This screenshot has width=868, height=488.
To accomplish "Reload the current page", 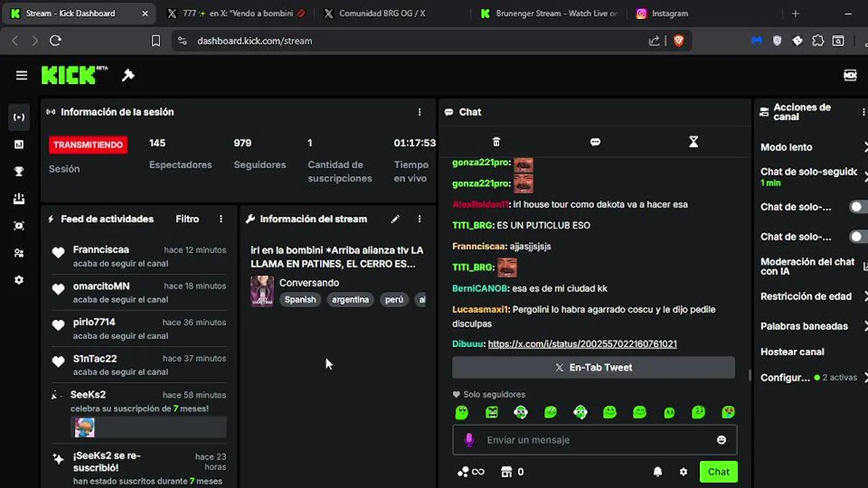I will (56, 41).
